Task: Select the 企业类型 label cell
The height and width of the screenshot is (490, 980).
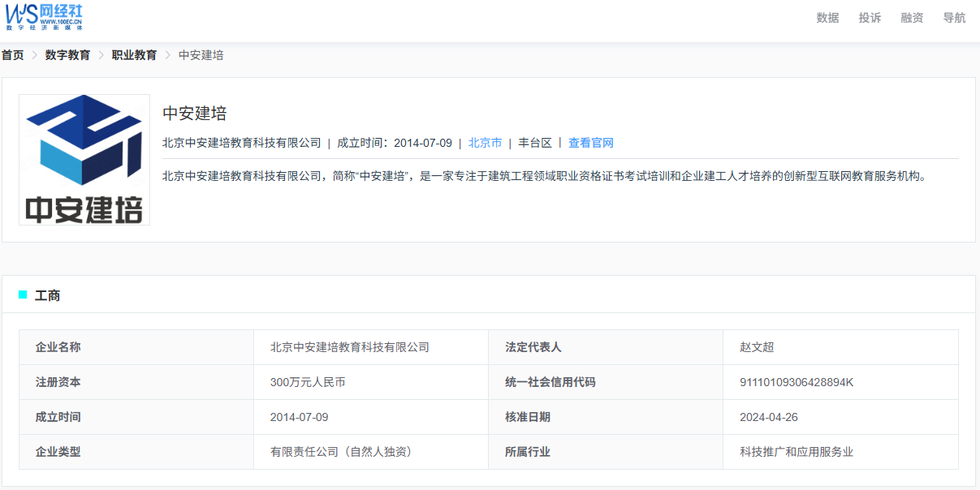Action: [x=136, y=452]
